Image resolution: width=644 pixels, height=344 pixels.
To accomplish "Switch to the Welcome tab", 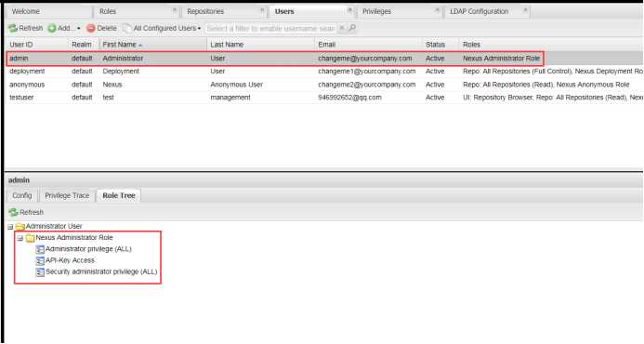I will click(26, 11).
